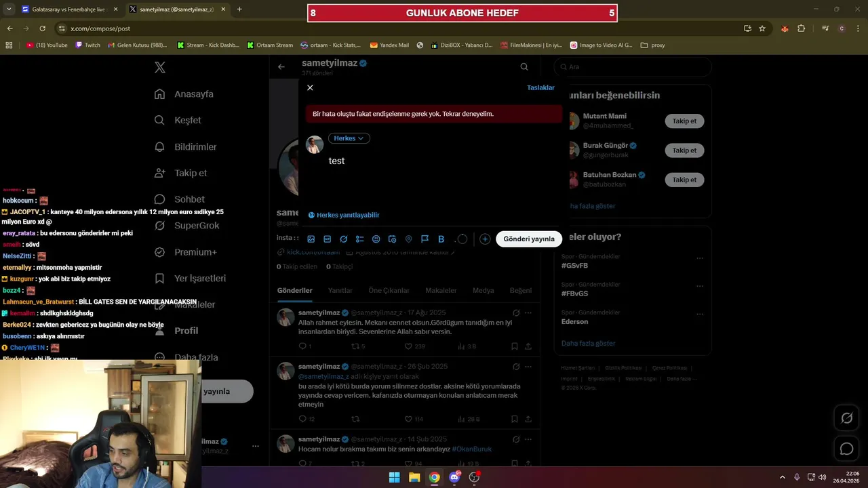
Task: Open Taslaklar drafts link
Action: click(540, 87)
